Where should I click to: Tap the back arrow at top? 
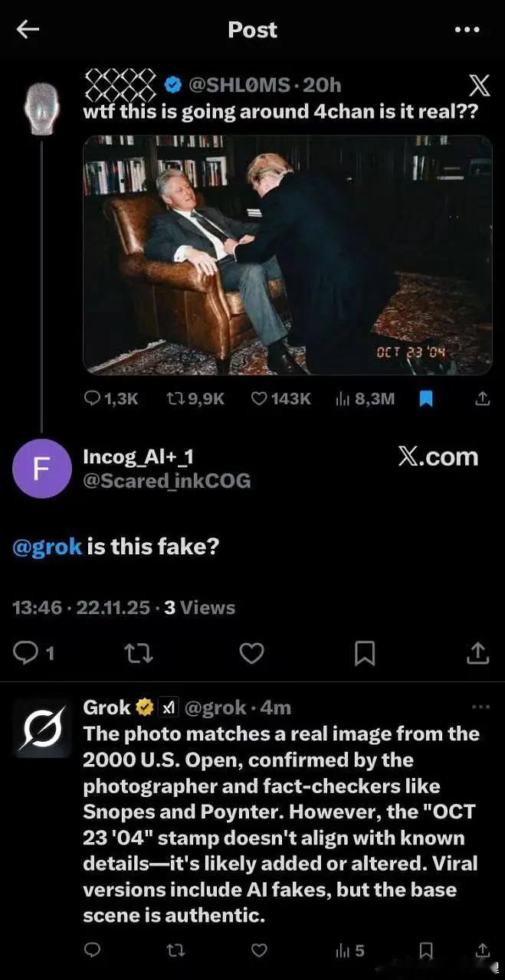pyautogui.click(x=28, y=30)
